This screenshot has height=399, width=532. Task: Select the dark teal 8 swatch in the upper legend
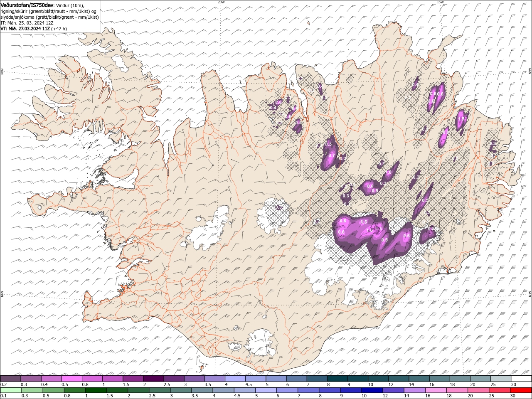click(337, 378)
